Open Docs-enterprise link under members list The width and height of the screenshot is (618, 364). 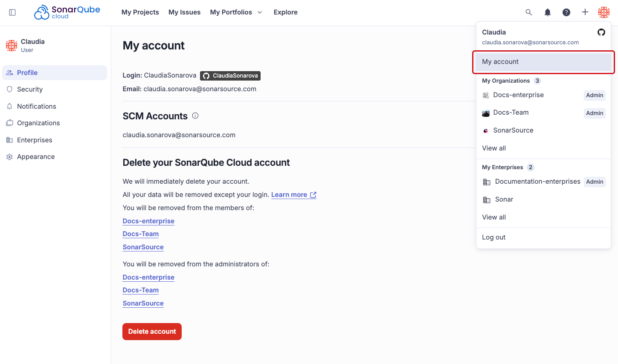click(x=148, y=221)
